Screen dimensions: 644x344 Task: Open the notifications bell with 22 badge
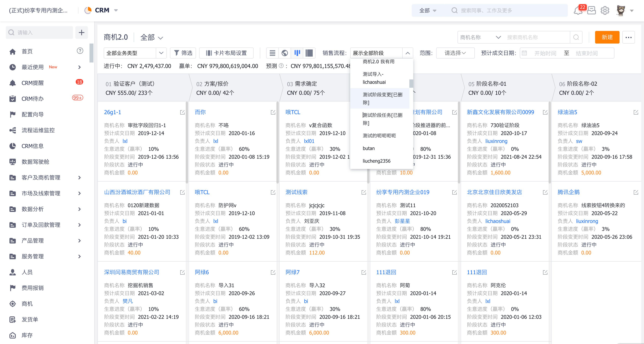pyautogui.click(x=578, y=10)
